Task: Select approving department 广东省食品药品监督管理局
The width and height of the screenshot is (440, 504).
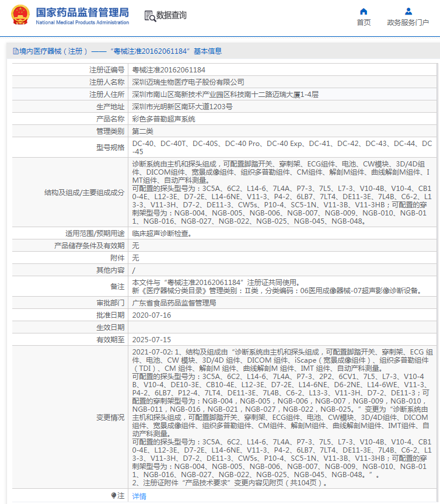Action: [x=174, y=303]
